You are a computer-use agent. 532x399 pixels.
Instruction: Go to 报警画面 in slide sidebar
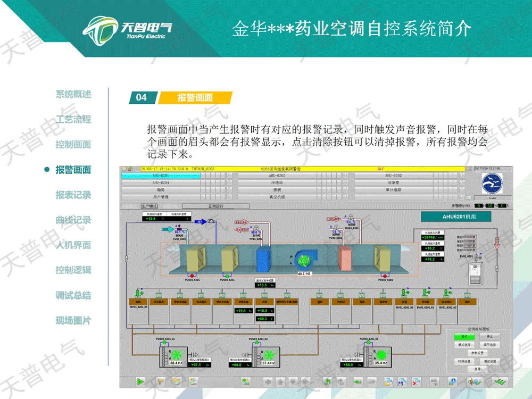point(73,170)
